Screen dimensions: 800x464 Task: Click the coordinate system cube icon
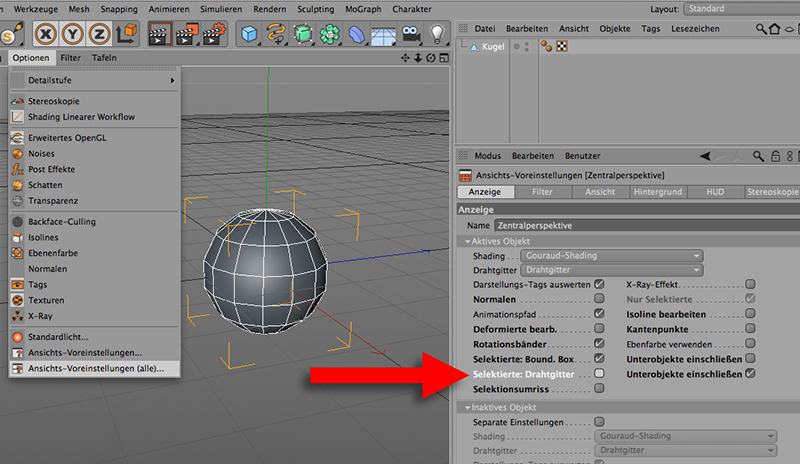[x=125, y=34]
